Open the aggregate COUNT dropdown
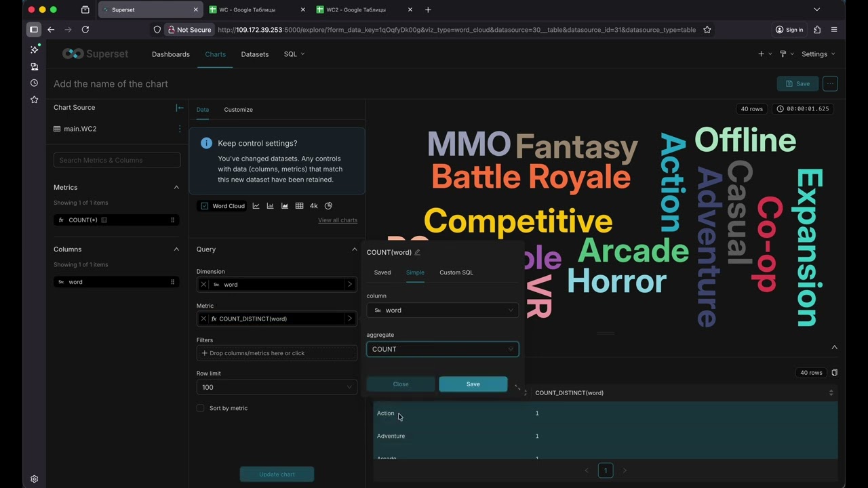The height and width of the screenshot is (488, 868). pyautogui.click(x=443, y=349)
